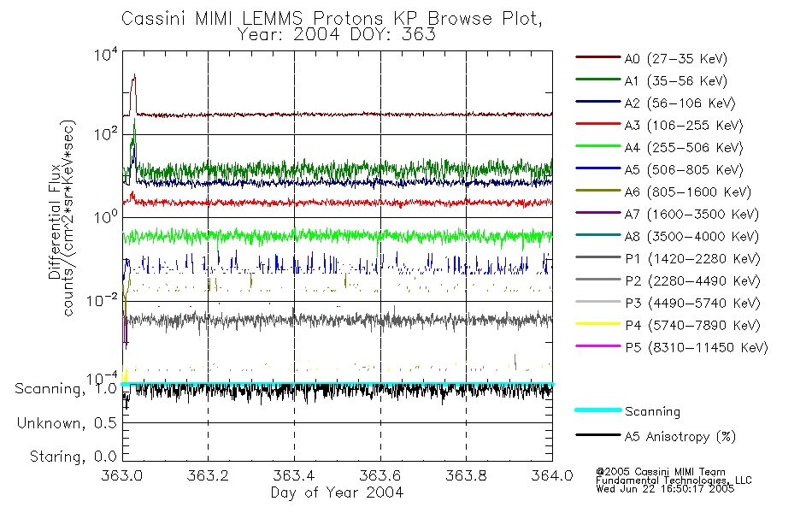Click the plot title Cassini MIMI LEMMS Protons
The height and width of the screenshot is (513, 812).
(x=332, y=19)
